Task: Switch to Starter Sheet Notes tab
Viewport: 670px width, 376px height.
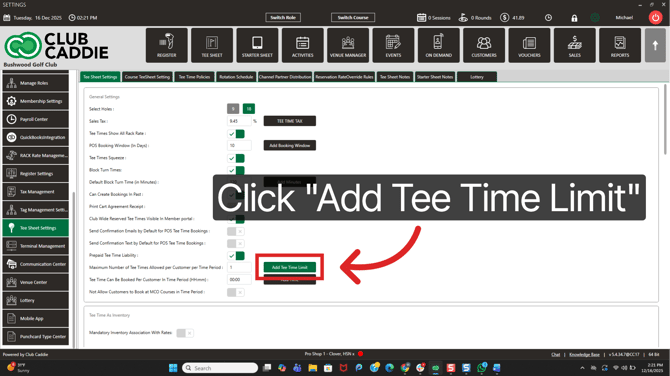Action: point(435,77)
